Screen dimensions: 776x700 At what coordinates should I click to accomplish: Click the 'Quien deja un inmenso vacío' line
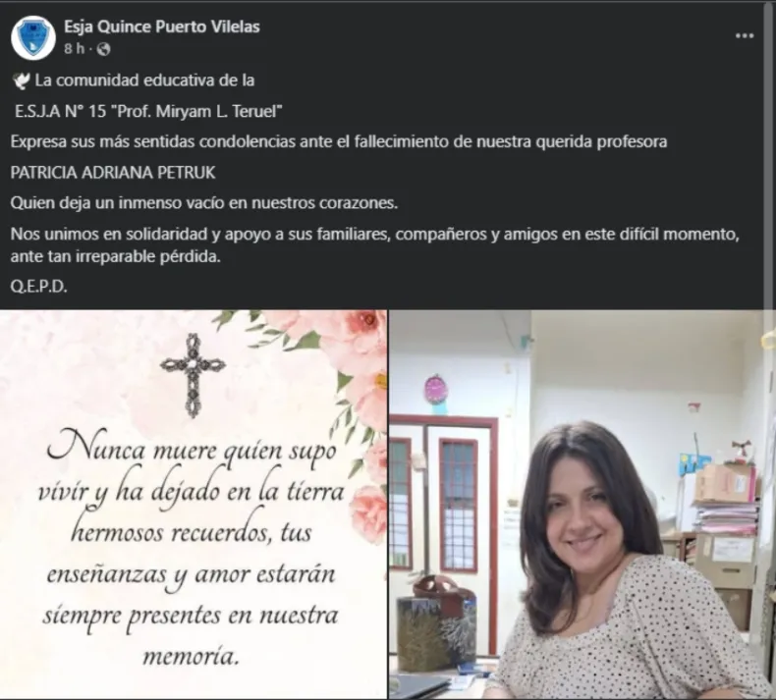(x=204, y=203)
